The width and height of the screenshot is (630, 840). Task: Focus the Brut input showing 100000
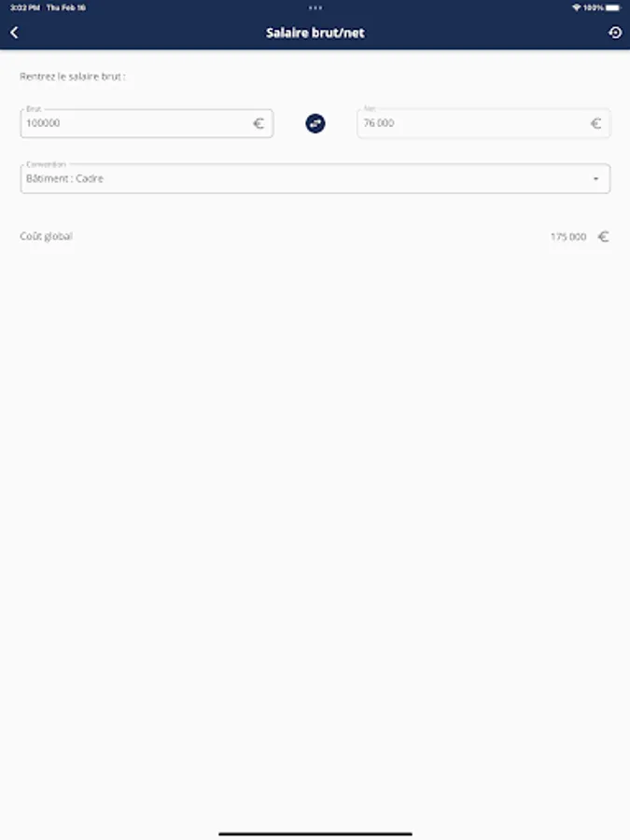[147, 123]
